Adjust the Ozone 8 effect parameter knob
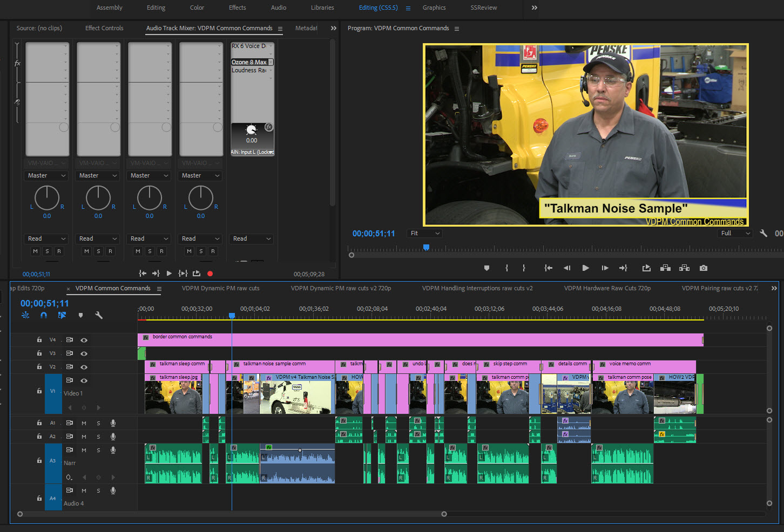The image size is (784, 532). coord(252,130)
